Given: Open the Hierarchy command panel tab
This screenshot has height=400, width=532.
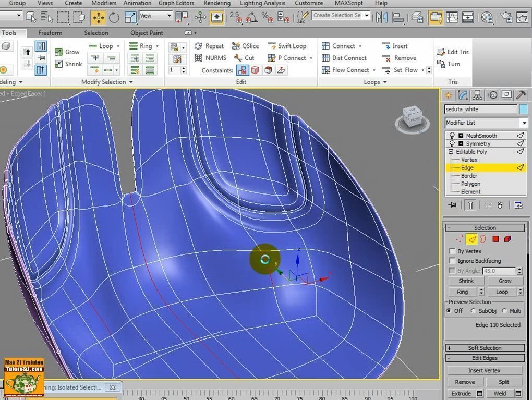Looking at the screenshot, I should [477, 95].
